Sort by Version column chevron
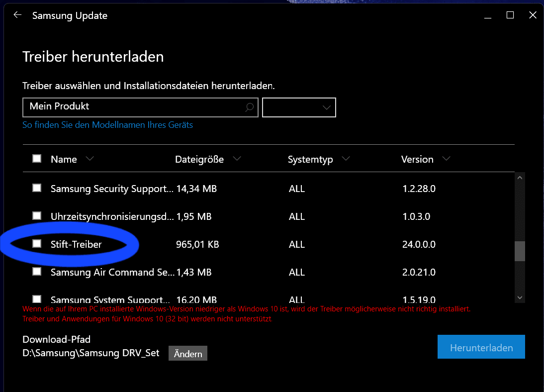Viewport: 544px width, 392px height. click(446, 159)
